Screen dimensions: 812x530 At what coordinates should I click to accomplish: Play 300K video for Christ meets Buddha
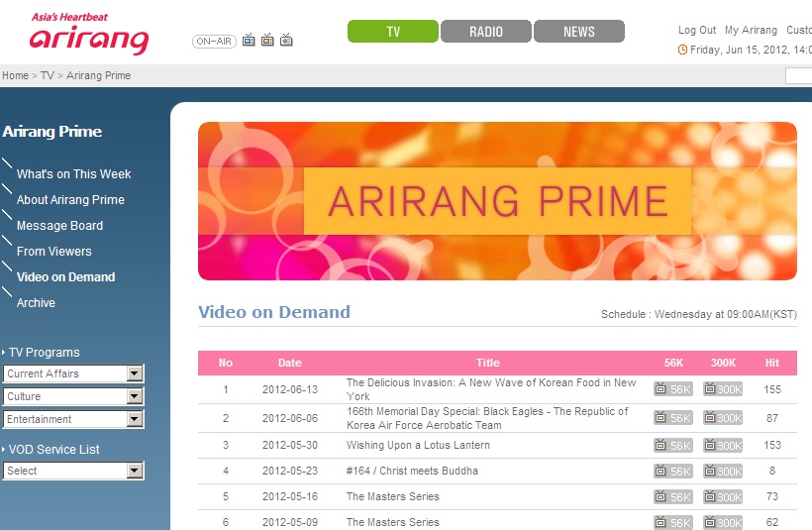pos(723,471)
